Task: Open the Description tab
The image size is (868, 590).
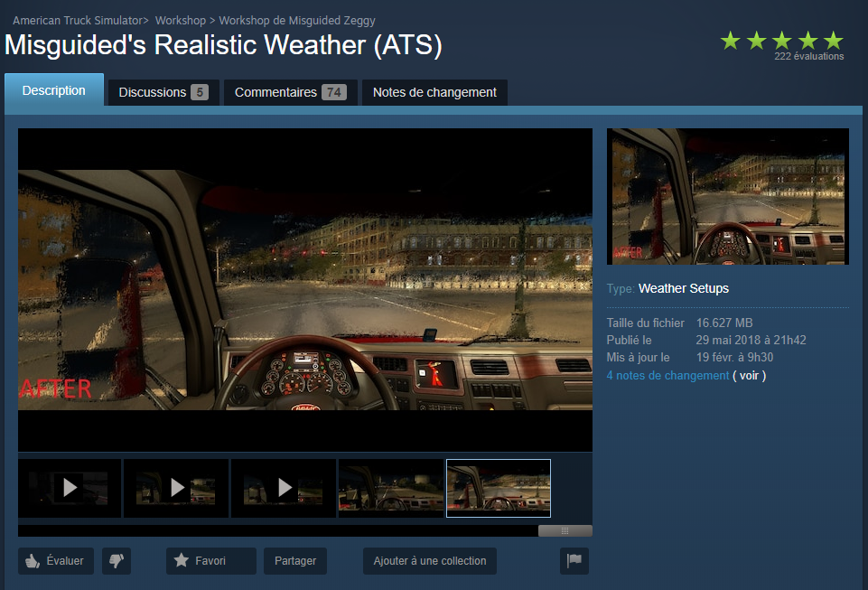Action: (54, 90)
